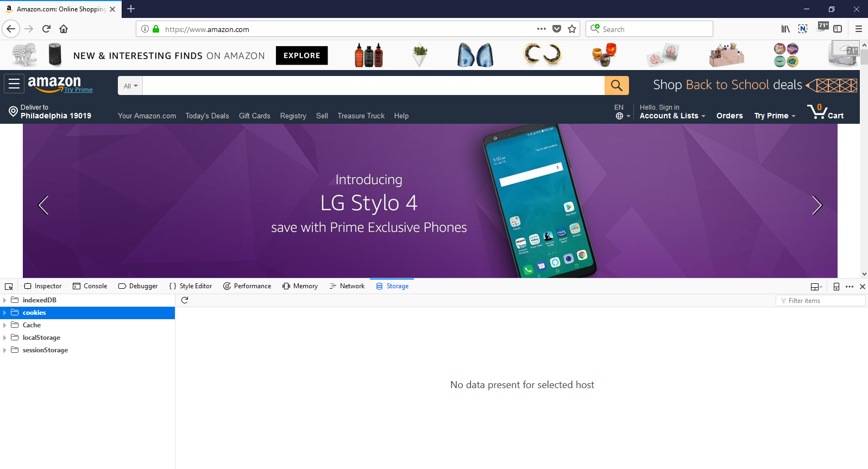The height and width of the screenshot is (469, 868).
Task: Expand the cookies storage tree
Action: click(x=4, y=313)
